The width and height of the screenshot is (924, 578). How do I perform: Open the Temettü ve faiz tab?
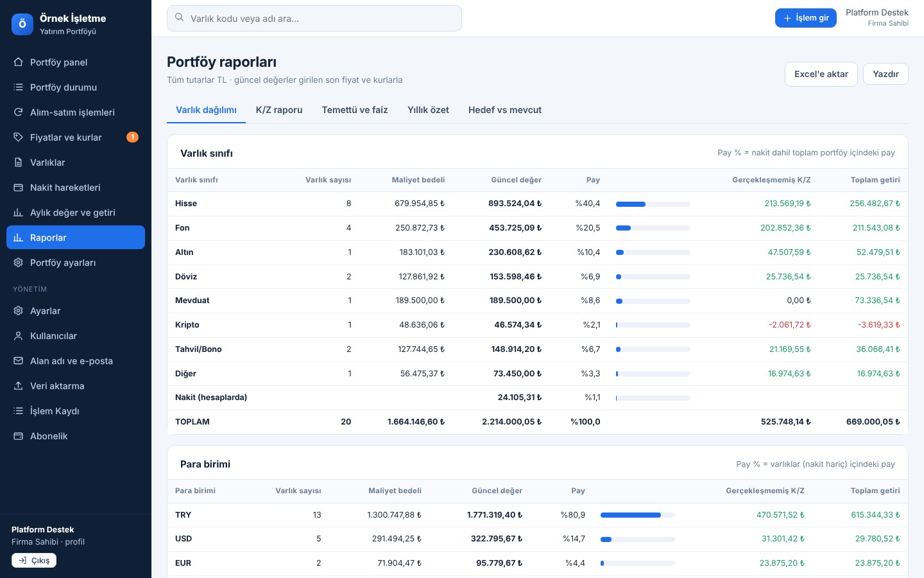pyautogui.click(x=355, y=110)
